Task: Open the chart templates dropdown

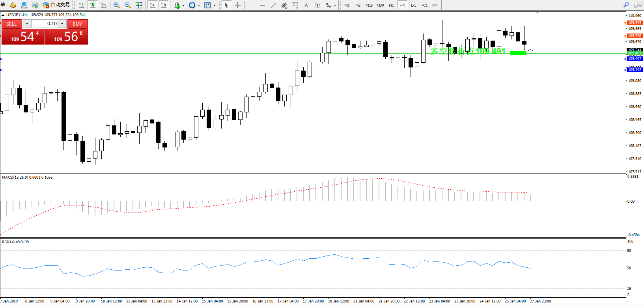Action: click(x=214, y=6)
